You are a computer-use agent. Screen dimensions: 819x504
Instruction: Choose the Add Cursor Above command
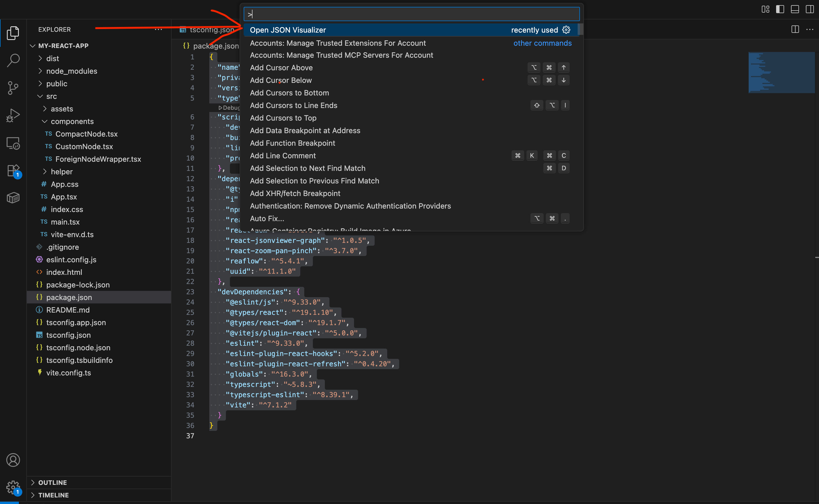tap(281, 67)
